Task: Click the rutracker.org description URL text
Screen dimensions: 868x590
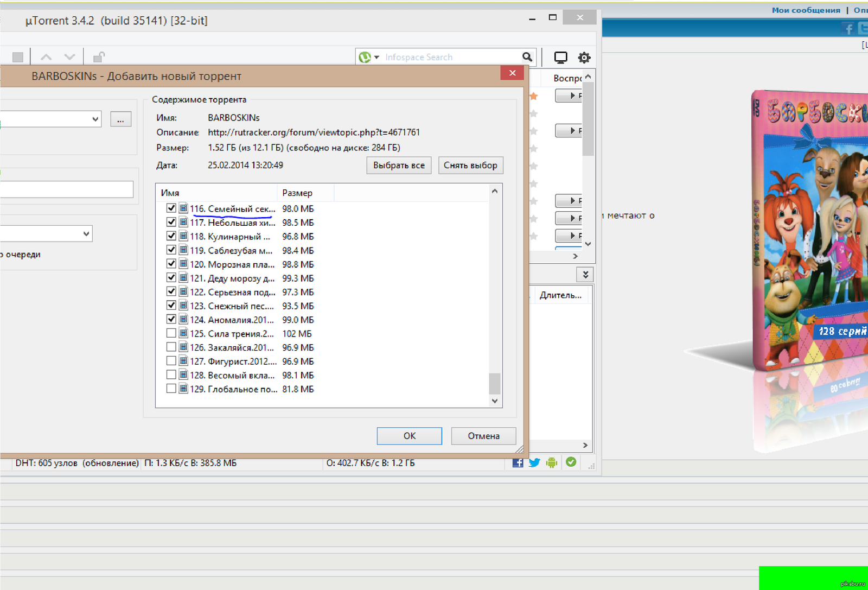Action: [x=314, y=132]
